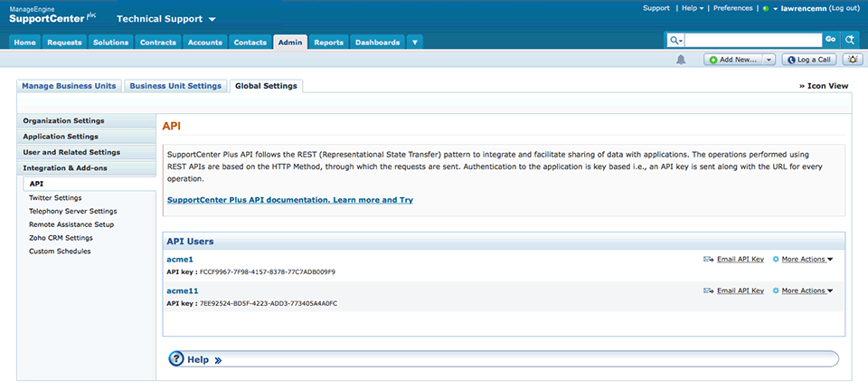Open the Contacts tab
The height and width of the screenshot is (390, 868).
(x=250, y=43)
